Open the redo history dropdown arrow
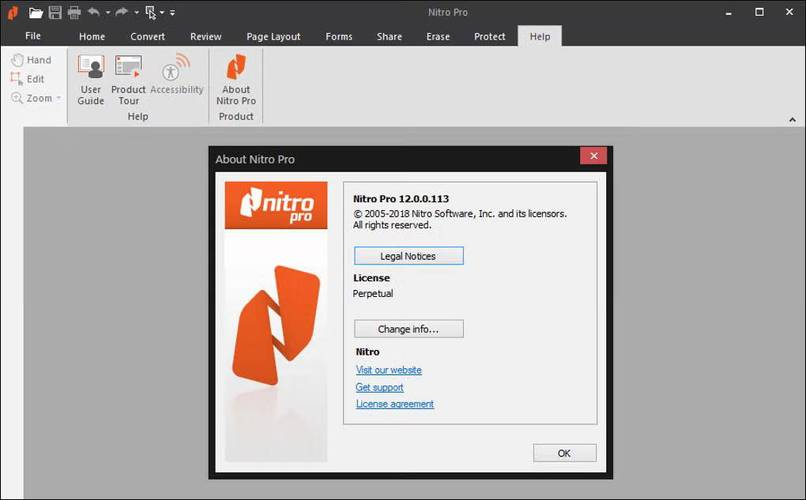 pos(136,12)
